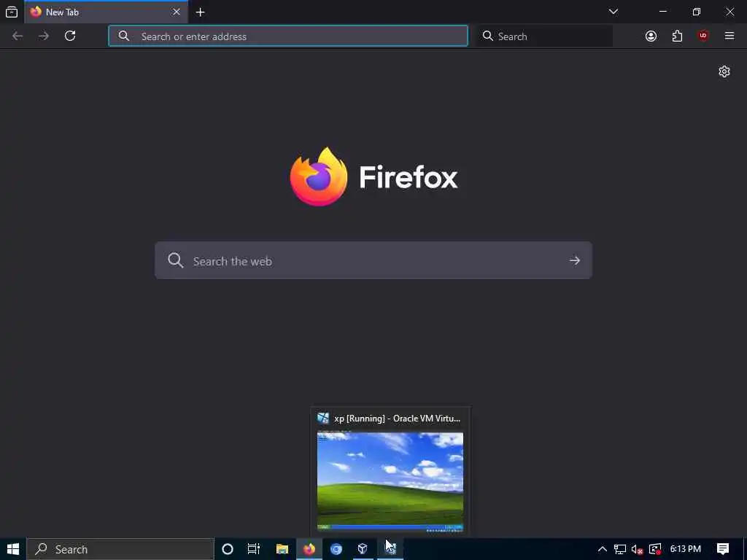Image resolution: width=747 pixels, height=560 pixels.
Task: Show hidden system tray icons
Action: [x=602, y=549]
